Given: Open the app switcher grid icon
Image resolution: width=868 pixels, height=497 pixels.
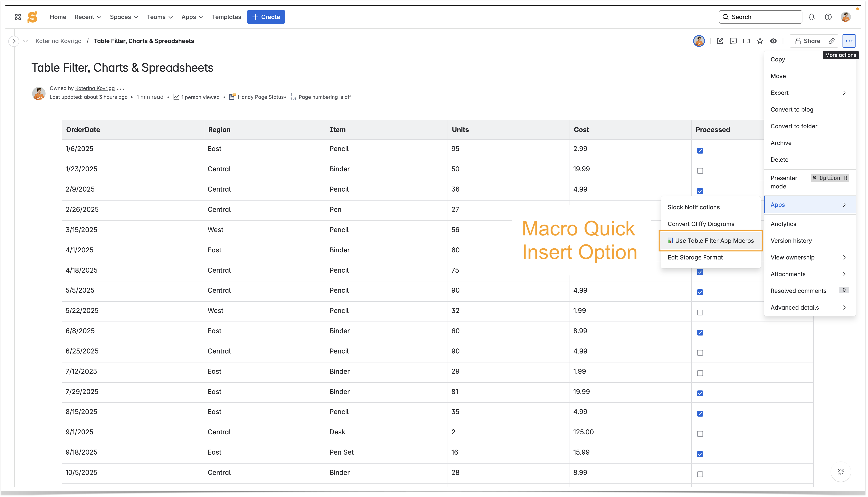Looking at the screenshot, I should pos(18,17).
